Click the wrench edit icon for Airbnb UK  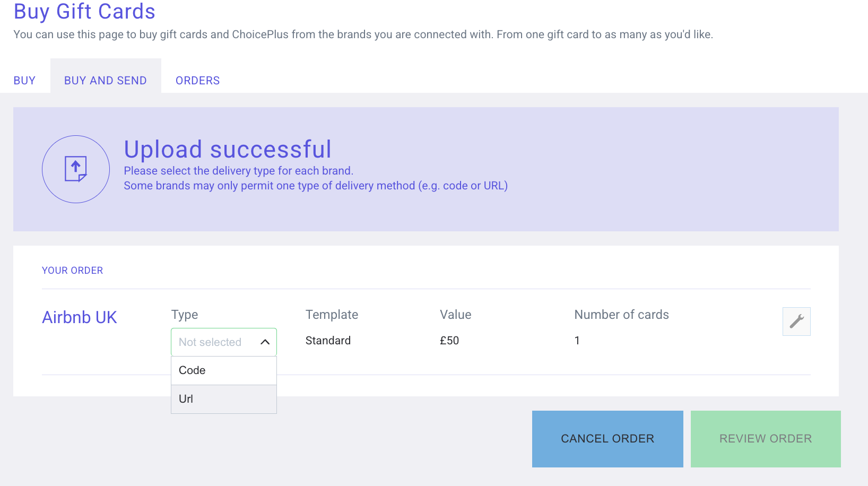coord(796,322)
